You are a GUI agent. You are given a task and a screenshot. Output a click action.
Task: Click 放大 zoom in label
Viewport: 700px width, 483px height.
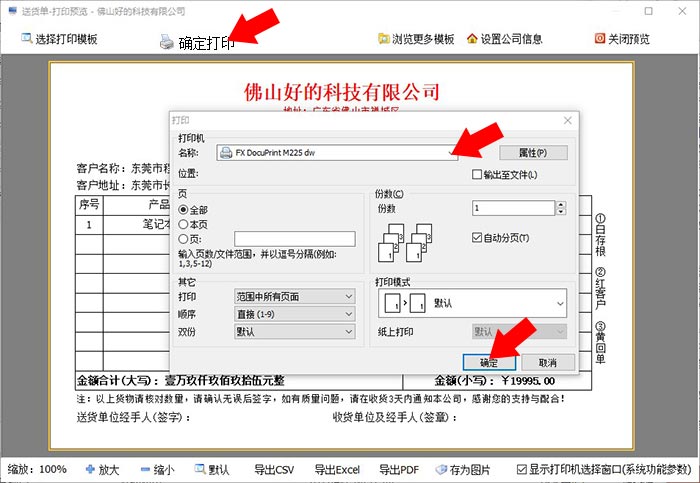[109, 470]
